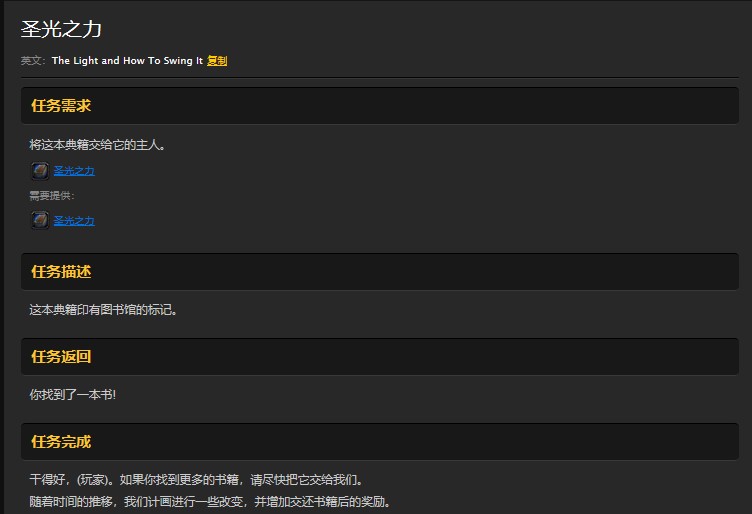Click the completion line starting with 干得好
Screen dimensions: 752x514
(197, 479)
